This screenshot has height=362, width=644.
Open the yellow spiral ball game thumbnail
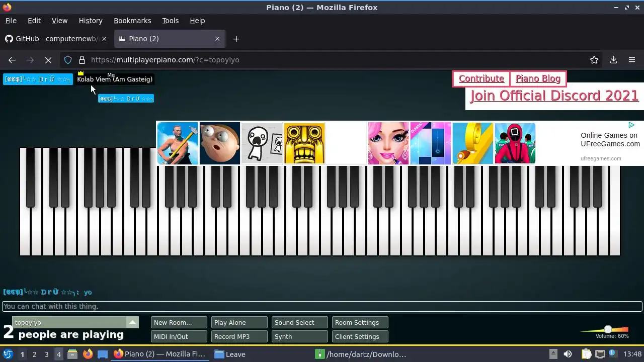473,143
